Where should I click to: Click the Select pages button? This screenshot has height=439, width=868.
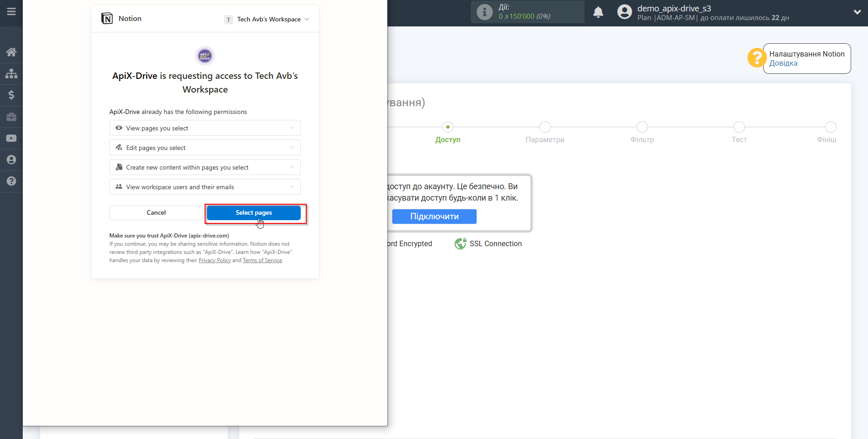coord(254,213)
